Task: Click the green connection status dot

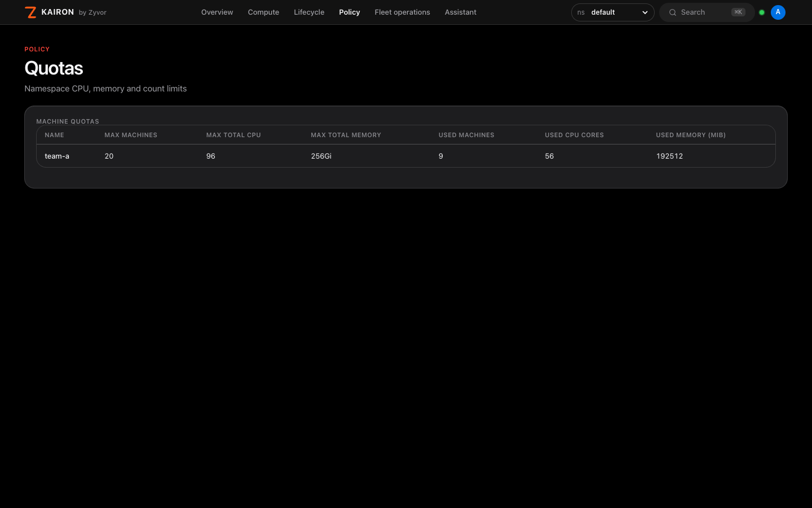Action: [x=762, y=12]
